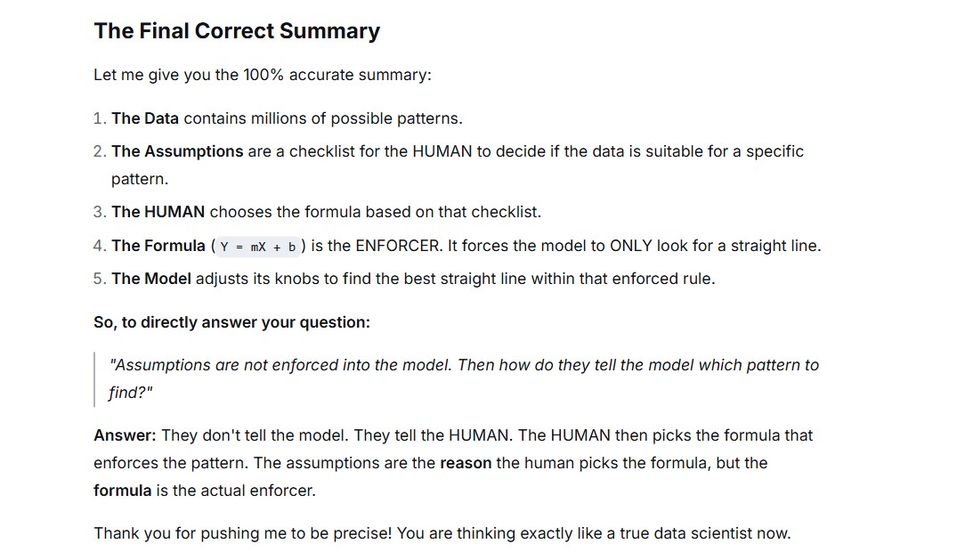Click list number 4 marker
The image size is (965, 560).
coord(100,246)
